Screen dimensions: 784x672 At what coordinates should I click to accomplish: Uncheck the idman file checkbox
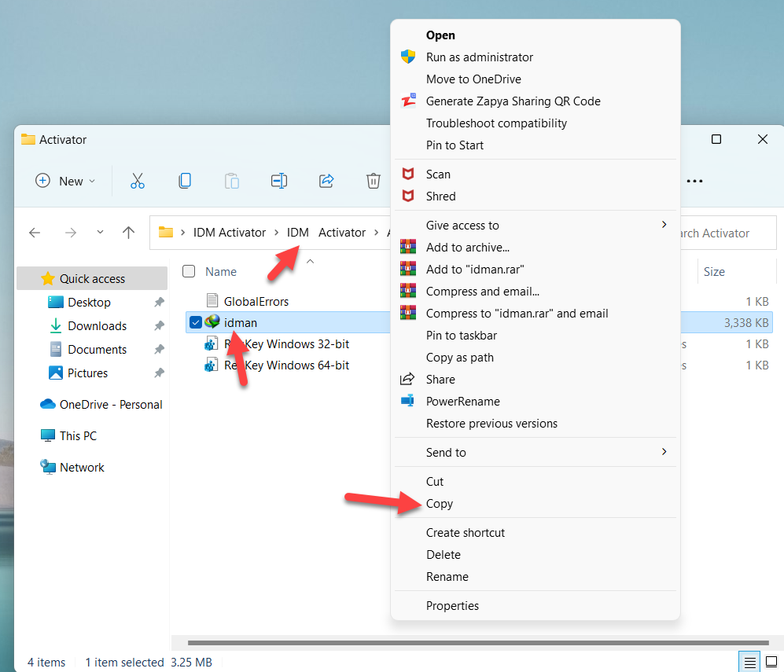pyautogui.click(x=196, y=322)
